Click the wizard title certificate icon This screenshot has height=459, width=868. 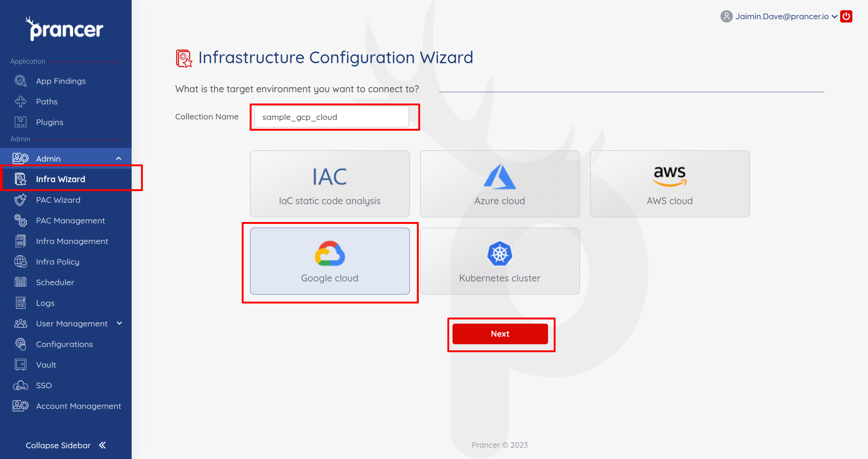[184, 59]
